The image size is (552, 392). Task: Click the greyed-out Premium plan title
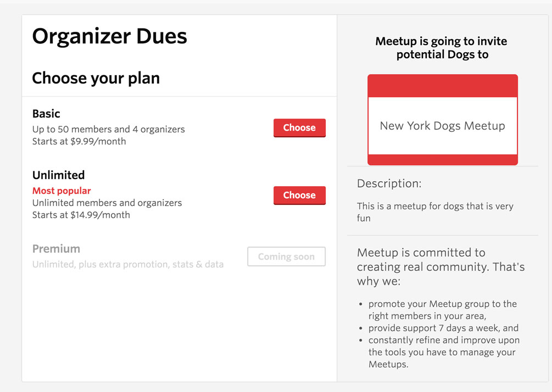pyautogui.click(x=56, y=249)
